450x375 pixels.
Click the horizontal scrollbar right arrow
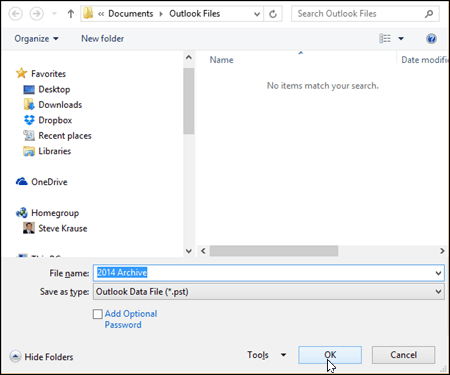pos(442,251)
